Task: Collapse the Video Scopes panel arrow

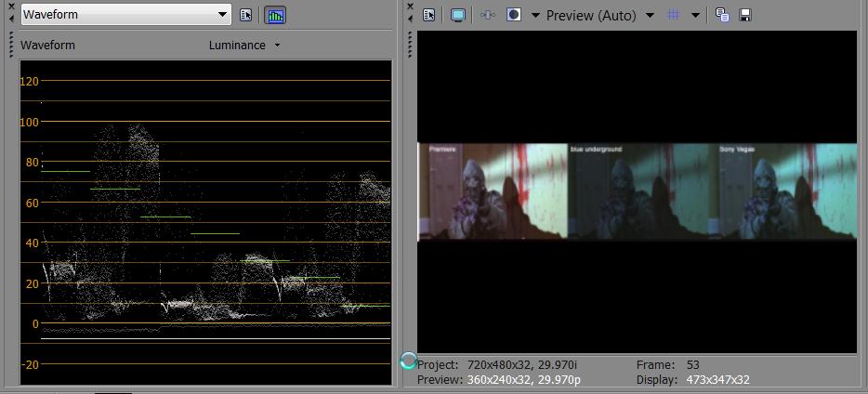Action: (10, 19)
